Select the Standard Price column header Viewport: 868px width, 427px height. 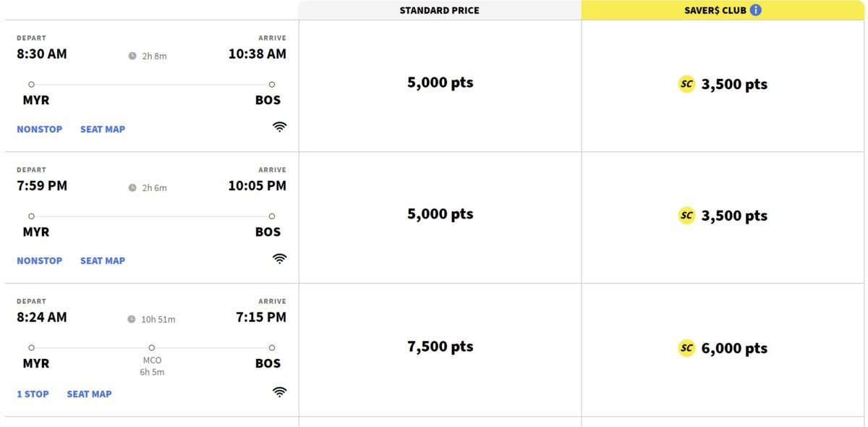pyautogui.click(x=439, y=10)
